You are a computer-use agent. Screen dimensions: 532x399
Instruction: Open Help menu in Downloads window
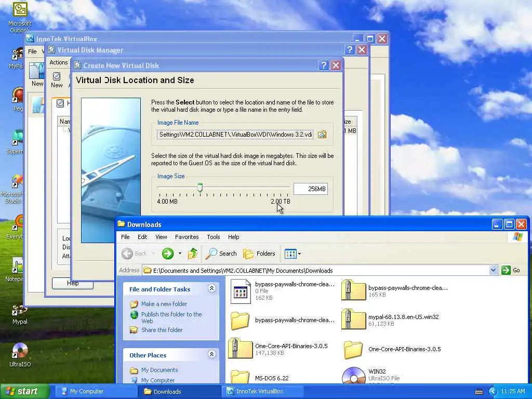pos(233,237)
